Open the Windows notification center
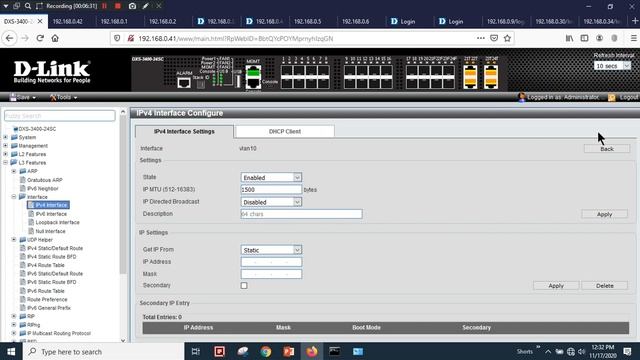The image size is (640, 360). point(627,351)
